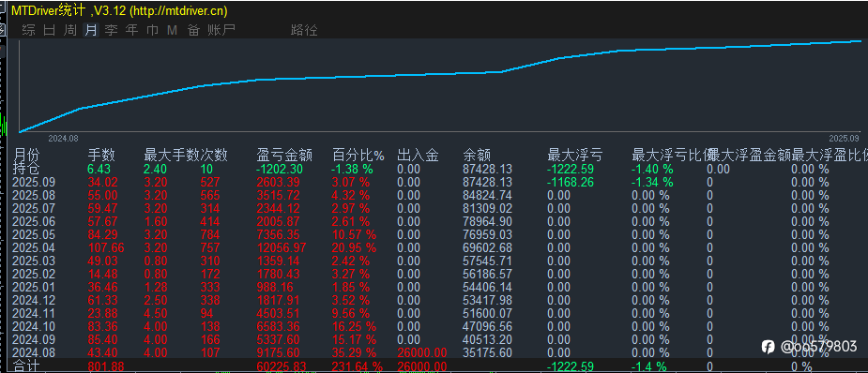Screen dimensions: 868x373
Task: Click the 2025.09 label on the chart axis
Action: (x=844, y=138)
